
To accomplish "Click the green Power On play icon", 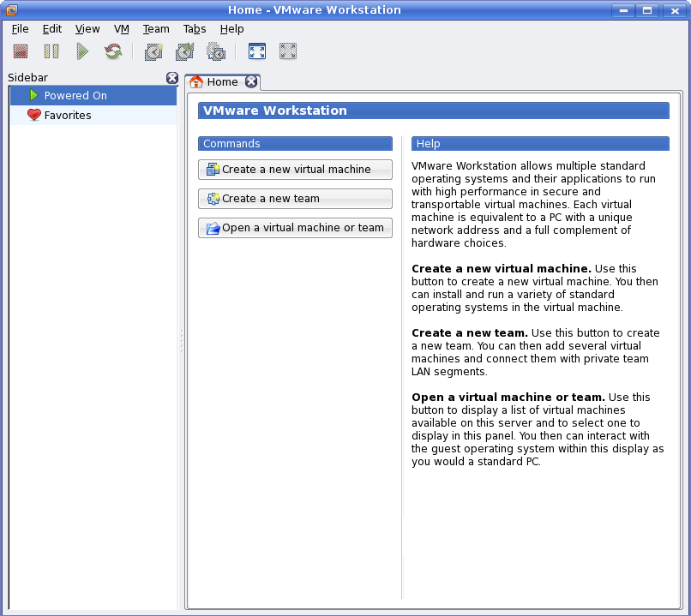I will [82, 52].
